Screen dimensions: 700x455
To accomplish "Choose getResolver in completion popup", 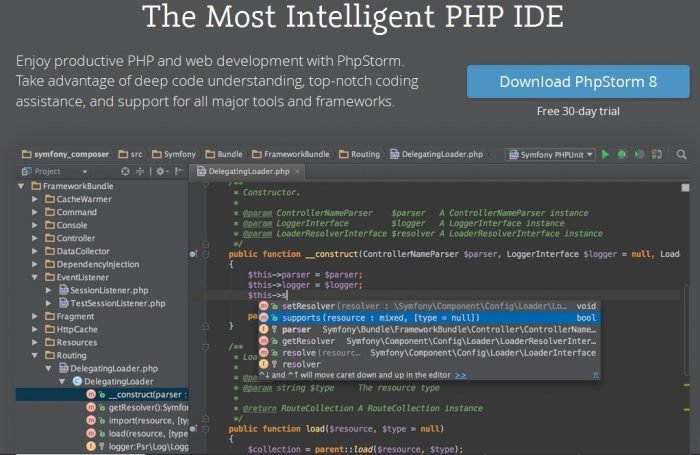I will [x=429, y=341].
